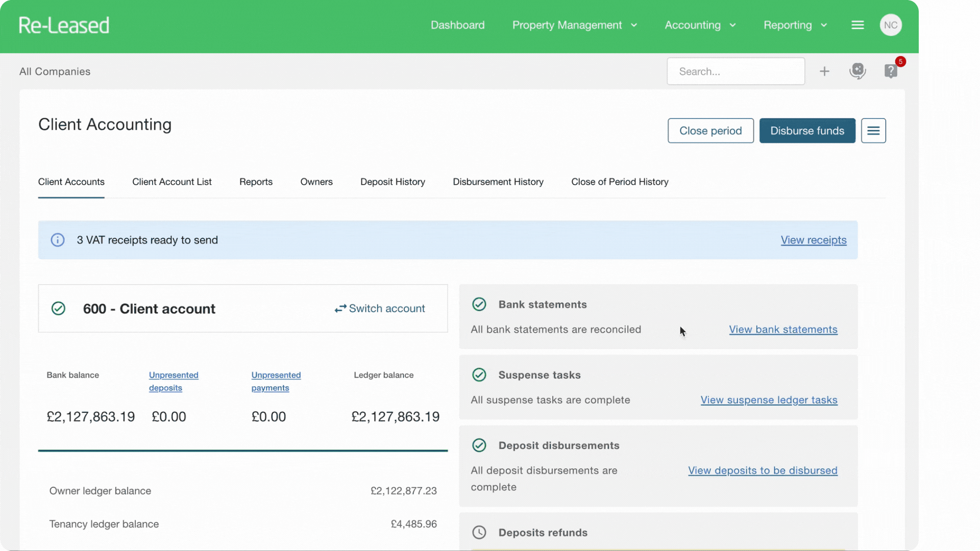This screenshot has width=980, height=551.
Task: Switch to Disbursement History tab
Action: pos(498,182)
